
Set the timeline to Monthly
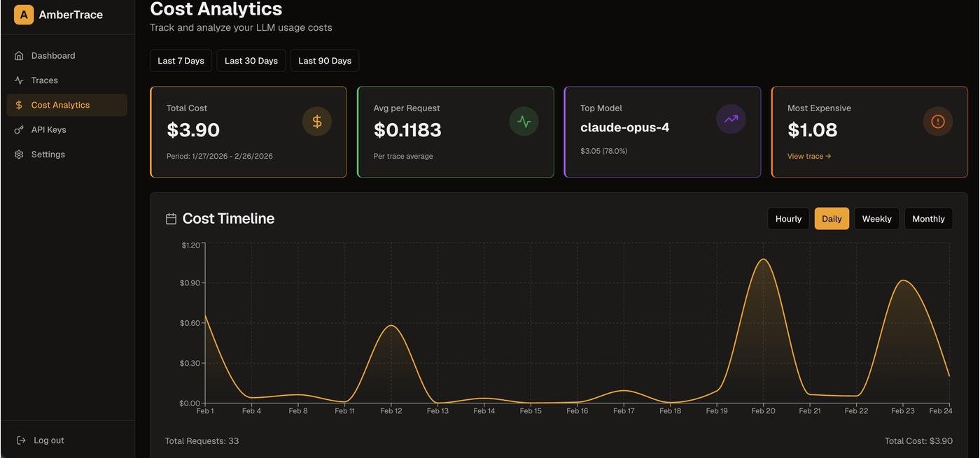[x=928, y=219]
